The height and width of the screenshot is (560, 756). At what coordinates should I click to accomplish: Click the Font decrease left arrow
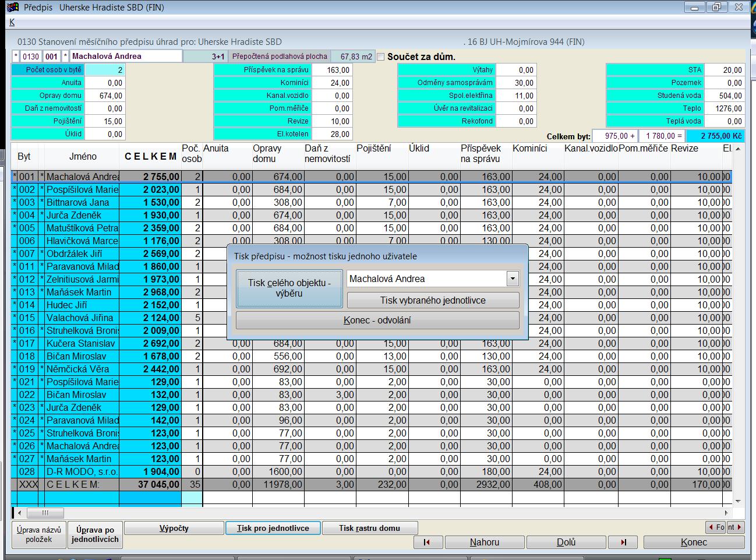[x=711, y=527]
